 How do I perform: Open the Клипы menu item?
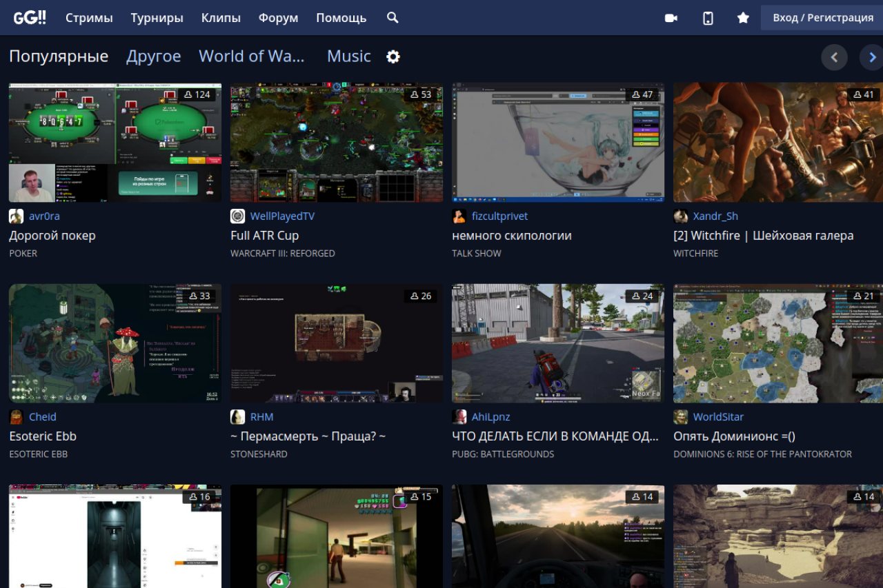[x=221, y=18]
